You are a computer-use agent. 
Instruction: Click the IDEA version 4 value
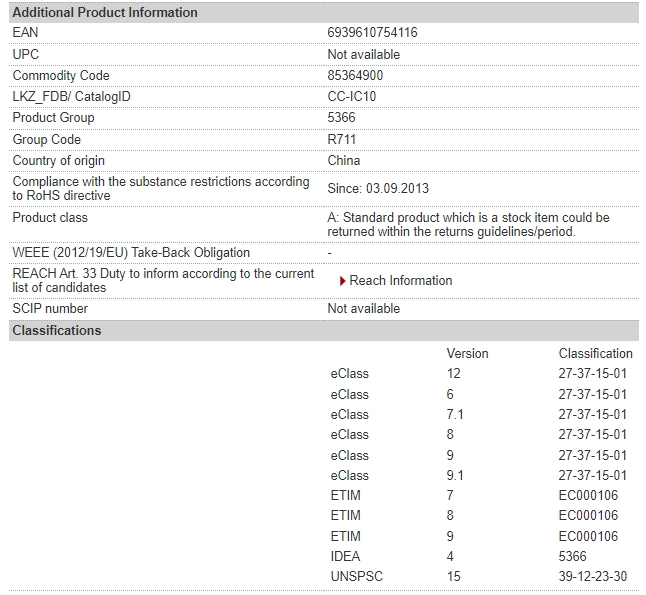(450, 556)
